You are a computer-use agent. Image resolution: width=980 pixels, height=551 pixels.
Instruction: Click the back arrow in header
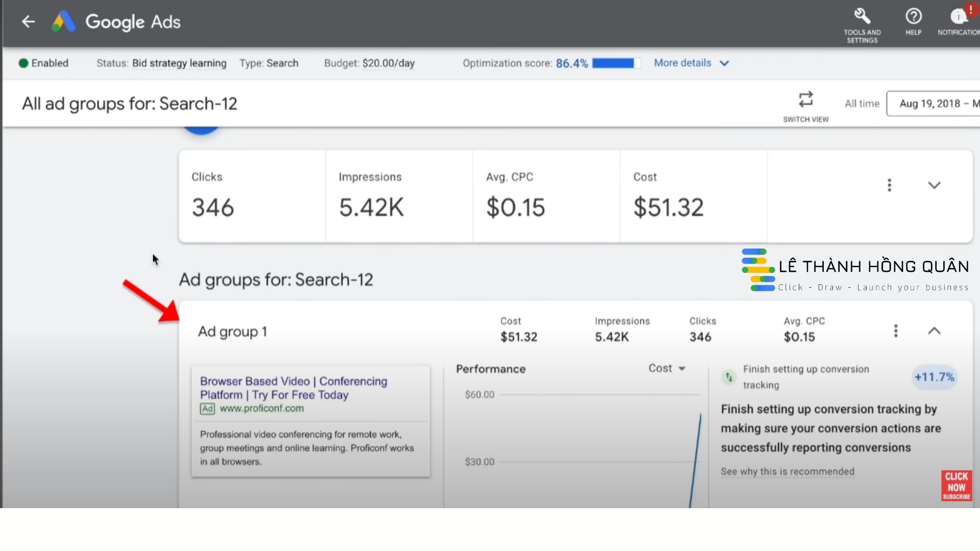click(28, 21)
